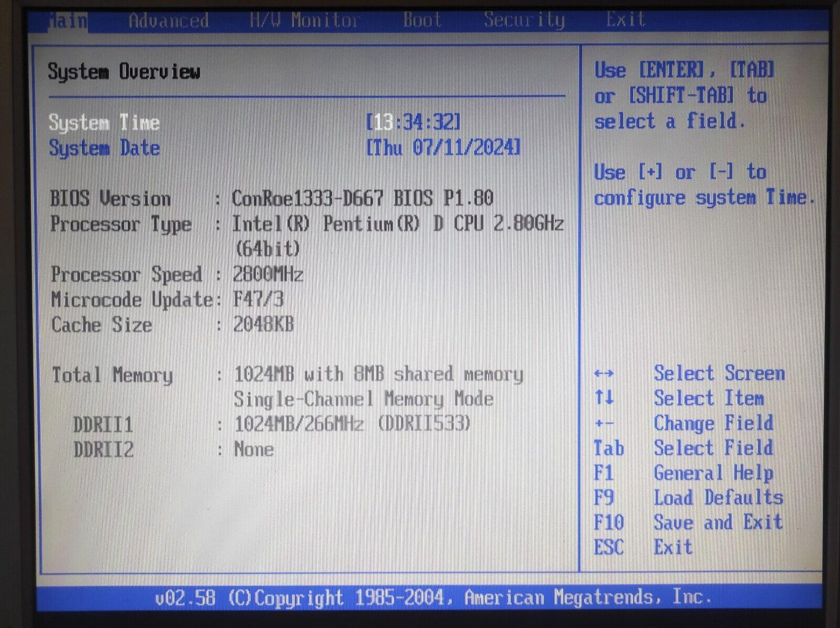Click the Tab Select Field entry
This screenshot has height=628, width=840.
click(x=684, y=448)
